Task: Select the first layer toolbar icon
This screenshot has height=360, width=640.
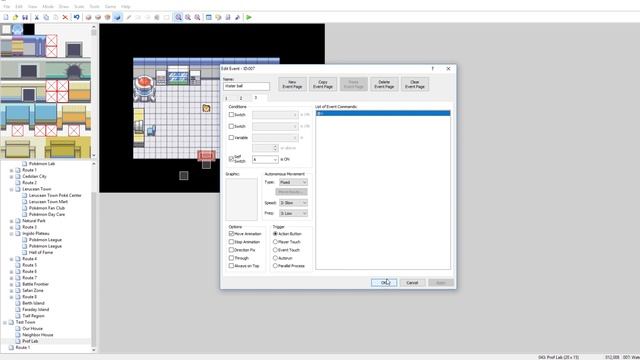Action: click(x=88, y=17)
